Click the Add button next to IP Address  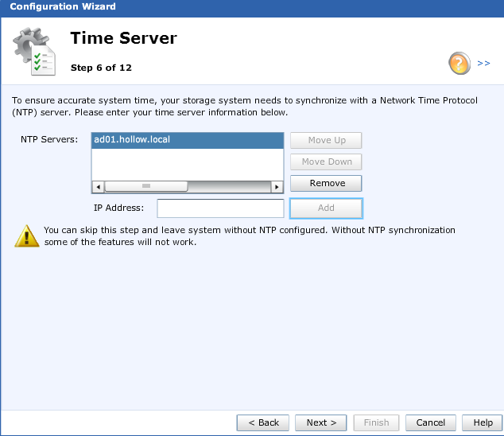326,208
